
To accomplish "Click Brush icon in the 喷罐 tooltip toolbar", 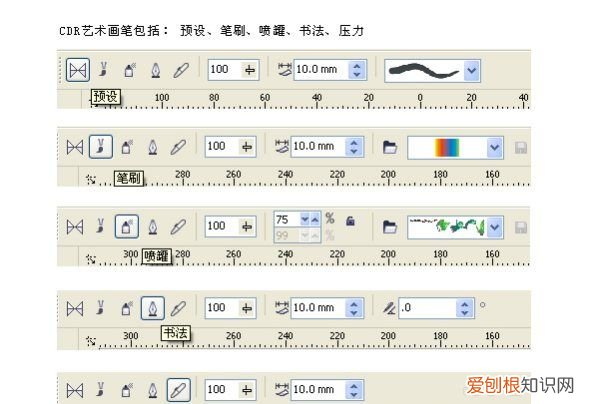I will (100, 226).
